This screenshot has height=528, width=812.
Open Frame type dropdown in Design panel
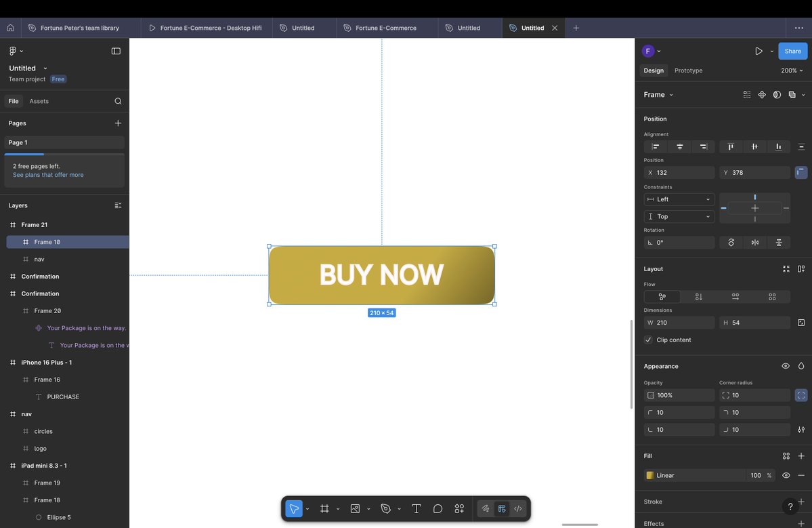tap(658, 94)
